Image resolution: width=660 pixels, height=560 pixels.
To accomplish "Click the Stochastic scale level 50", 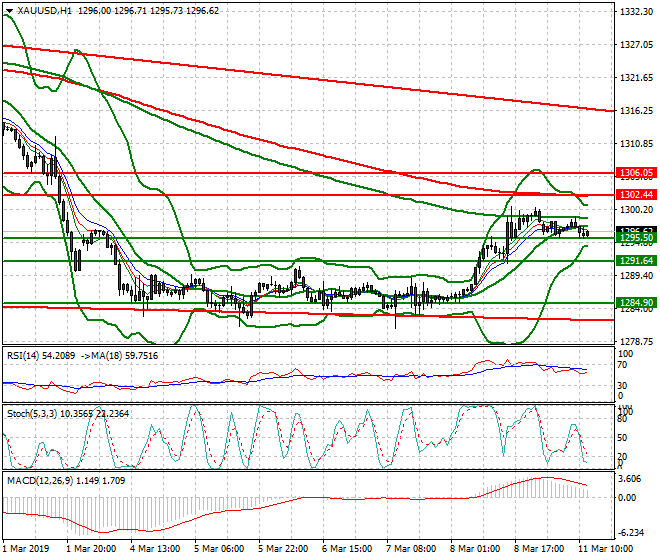I will pos(622,437).
